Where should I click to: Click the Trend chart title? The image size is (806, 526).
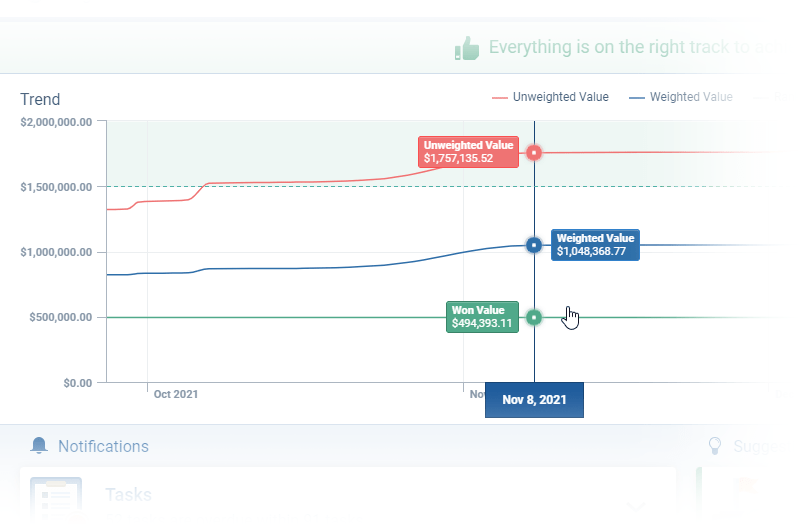(40, 99)
